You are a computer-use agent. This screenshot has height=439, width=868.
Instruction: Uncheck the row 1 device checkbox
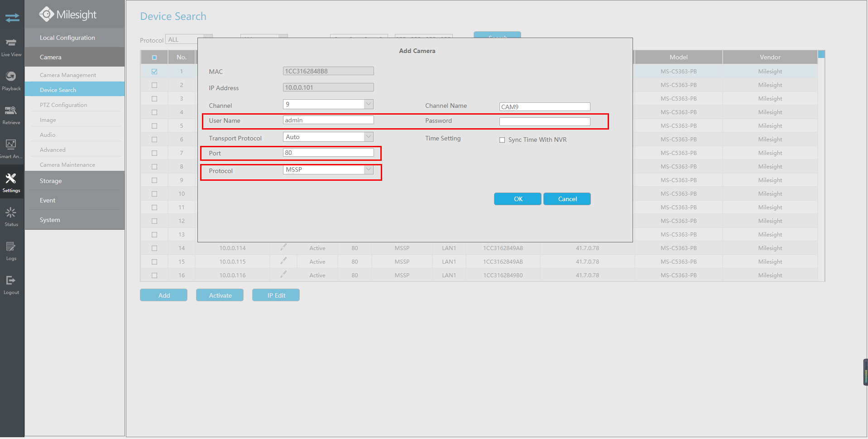(154, 72)
